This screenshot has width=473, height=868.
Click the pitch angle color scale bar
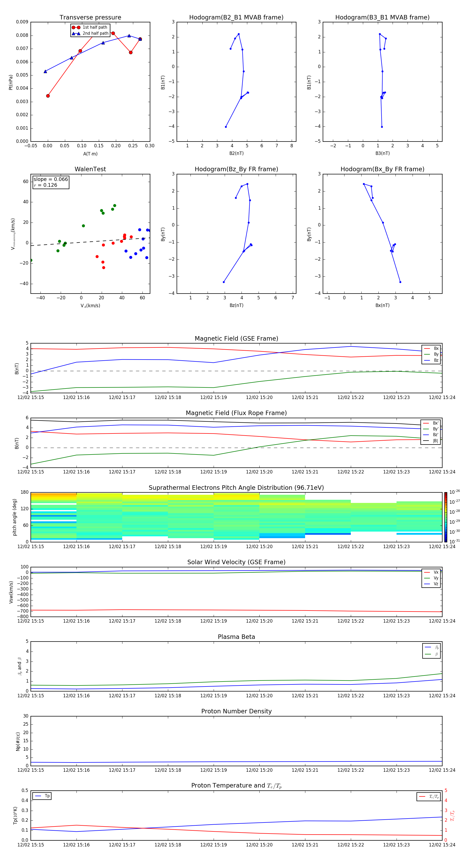(446, 517)
